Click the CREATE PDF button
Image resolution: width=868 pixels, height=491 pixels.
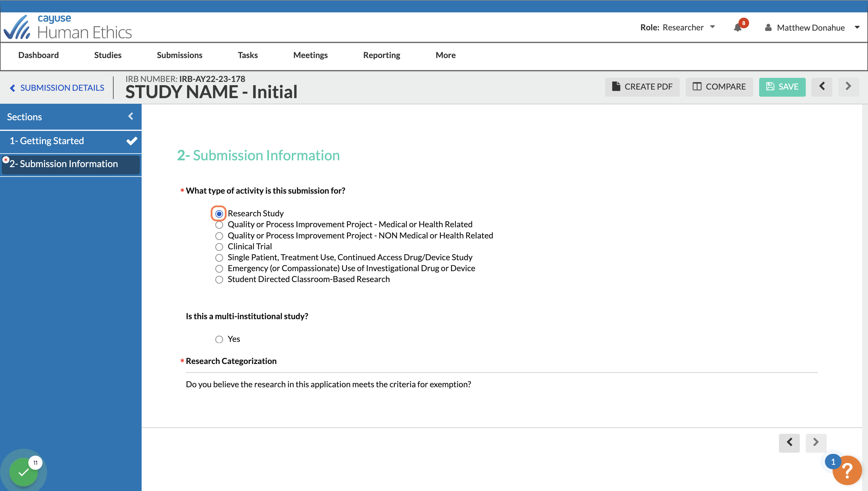[x=642, y=87]
